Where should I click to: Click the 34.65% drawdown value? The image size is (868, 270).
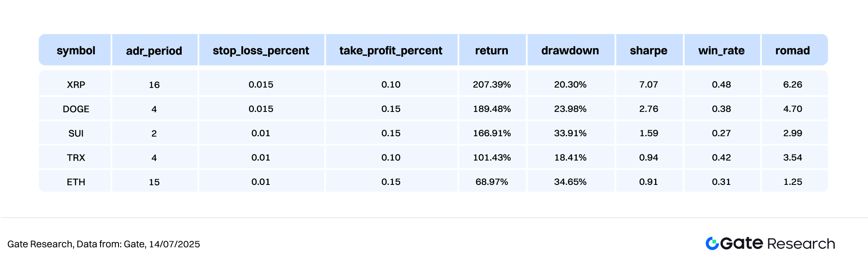570,182
